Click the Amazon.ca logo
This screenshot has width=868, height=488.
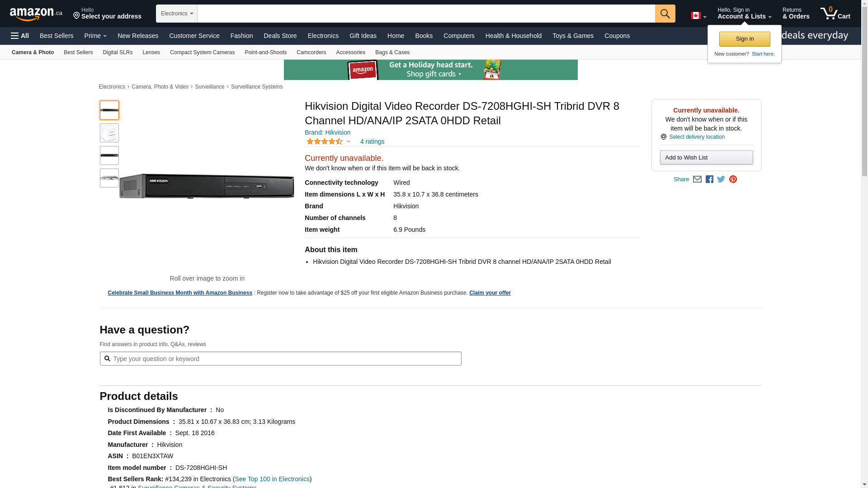coord(36,14)
